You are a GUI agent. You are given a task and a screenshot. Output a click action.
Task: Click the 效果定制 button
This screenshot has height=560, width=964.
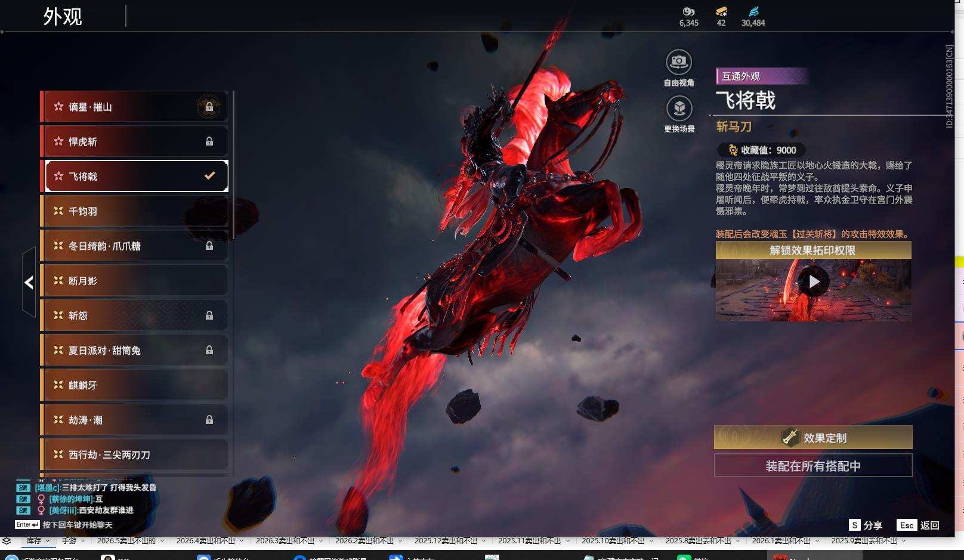pyautogui.click(x=813, y=438)
